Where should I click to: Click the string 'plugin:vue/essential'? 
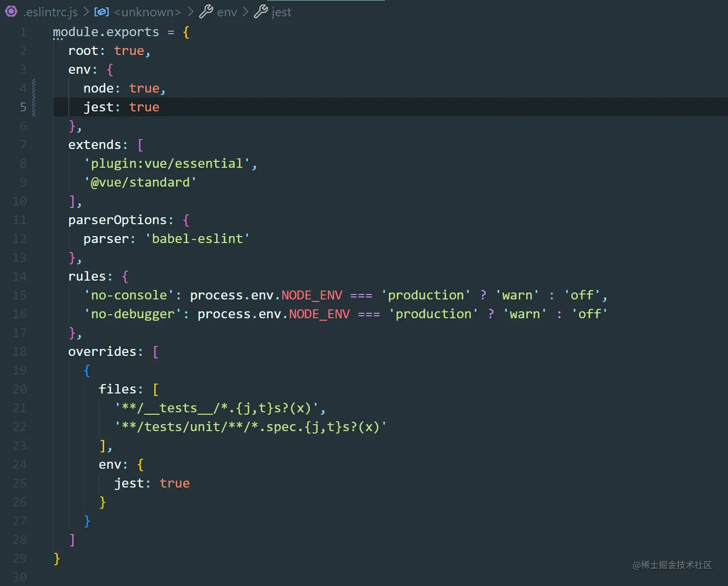point(167,164)
